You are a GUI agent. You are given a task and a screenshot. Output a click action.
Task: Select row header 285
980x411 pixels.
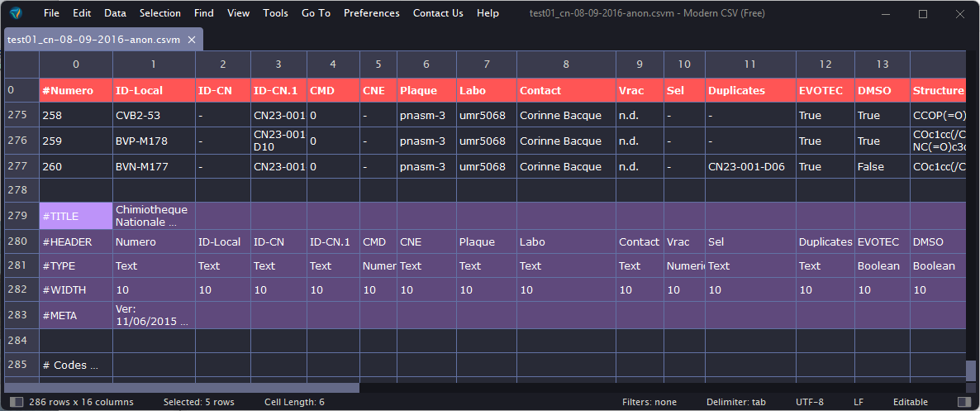21,365
